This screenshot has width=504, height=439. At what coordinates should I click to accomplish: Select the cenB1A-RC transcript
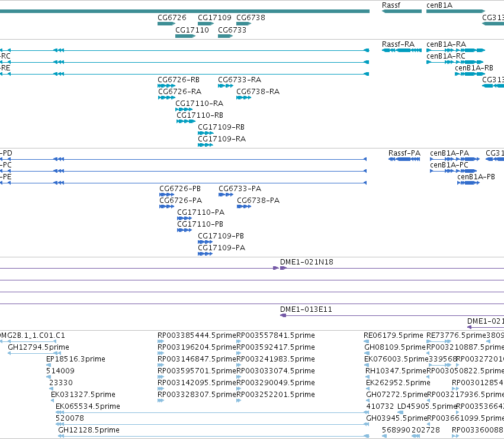tap(455, 62)
